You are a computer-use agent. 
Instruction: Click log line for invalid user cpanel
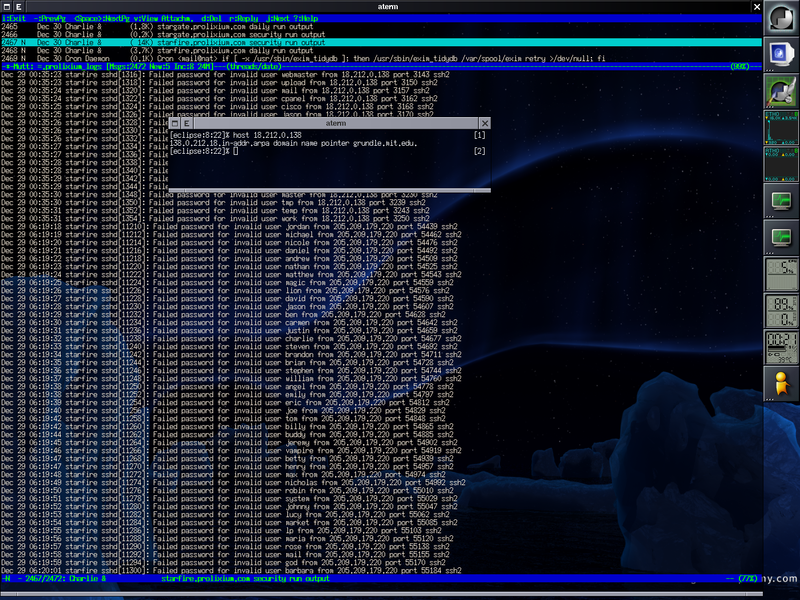coord(219,98)
